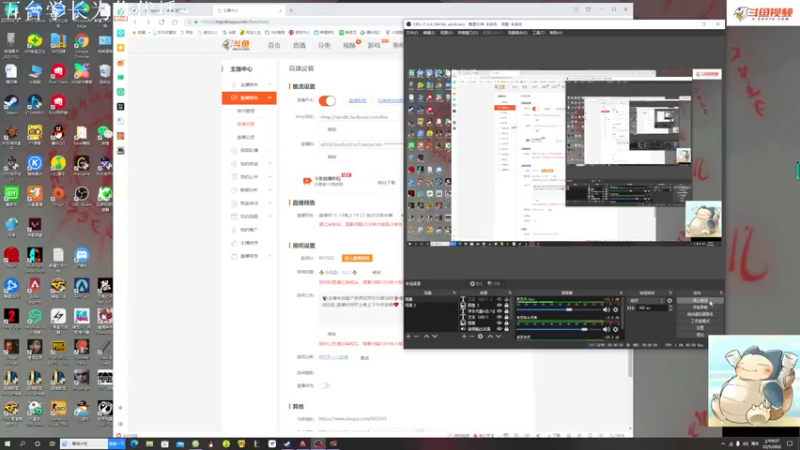The width and height of the screenshot is (800, 450).
Task: Remove the selected source in OBS
Action: coord(472,336)
